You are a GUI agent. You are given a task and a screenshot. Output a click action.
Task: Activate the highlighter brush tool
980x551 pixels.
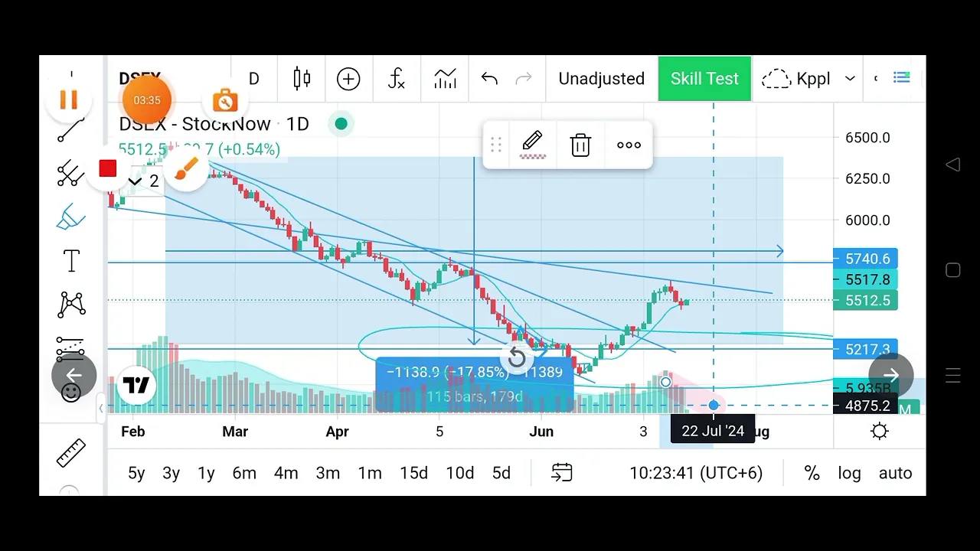(71, 218)
